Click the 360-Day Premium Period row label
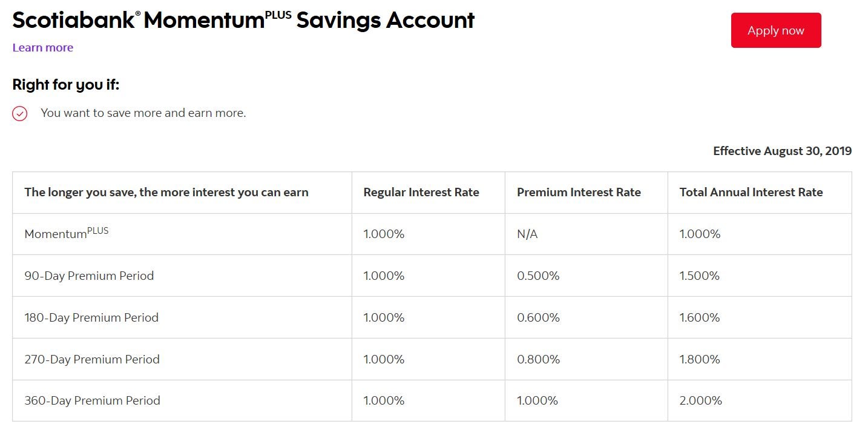Image resolution: width=868 pixels, height=444 pixels. (92, 400)
